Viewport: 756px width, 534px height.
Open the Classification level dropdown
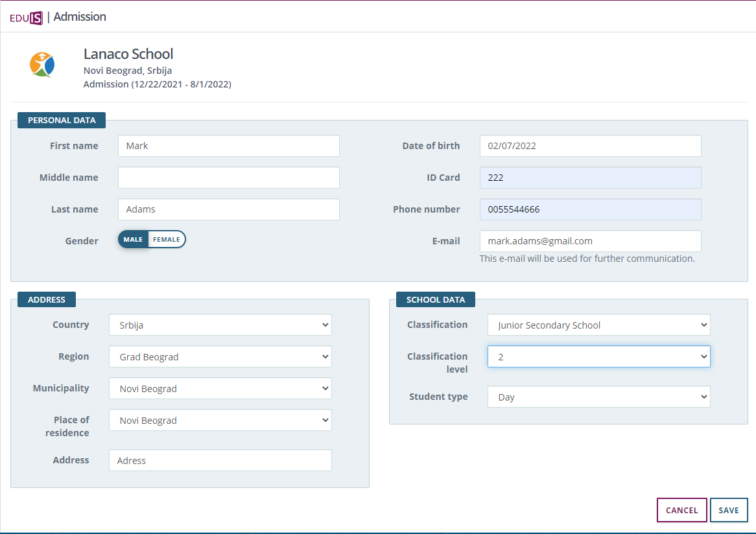tap(598, 357)
